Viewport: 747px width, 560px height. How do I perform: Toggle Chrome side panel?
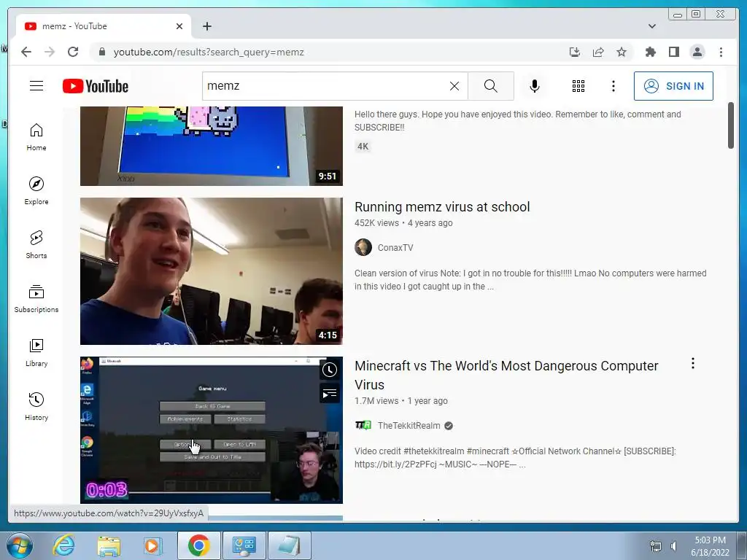click(x=673, y=52)
